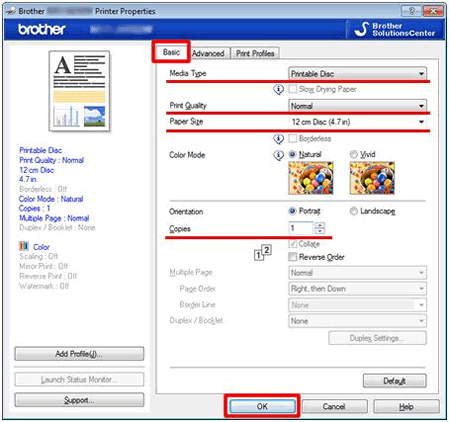Click the Vivid color mode sample image
The height and width of the screenshot is (422, 450).
(372, 178)
